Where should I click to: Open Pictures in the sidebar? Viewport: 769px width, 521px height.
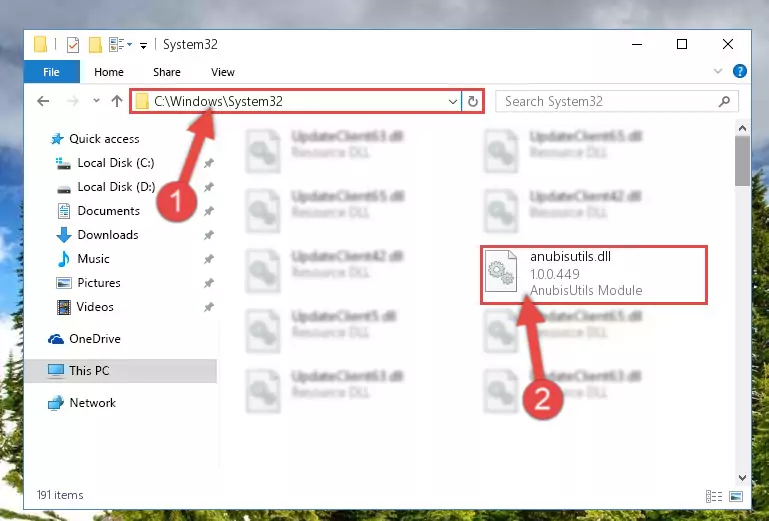[89, 283]
